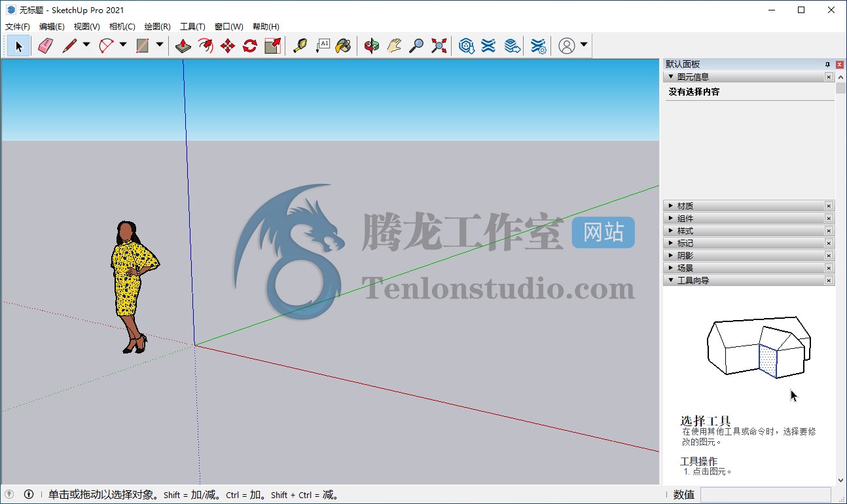Open the Extension Manager
This screenshot has width=847, height=504.
coord(538,46)
